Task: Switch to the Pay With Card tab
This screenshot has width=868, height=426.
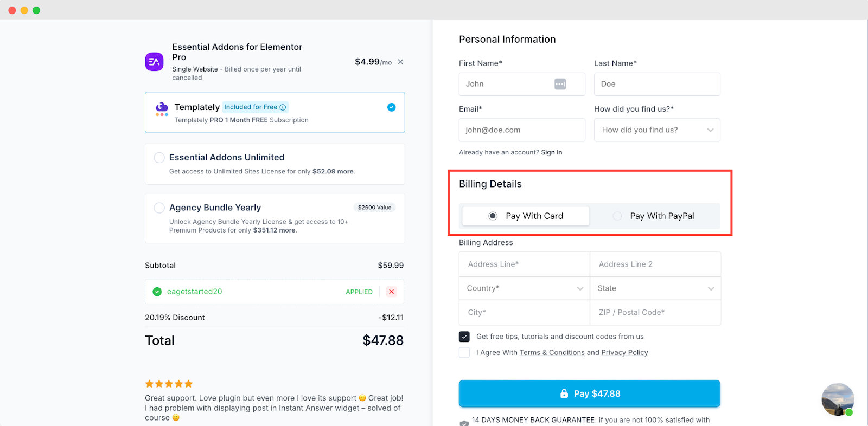Action: tap(525, 216)
